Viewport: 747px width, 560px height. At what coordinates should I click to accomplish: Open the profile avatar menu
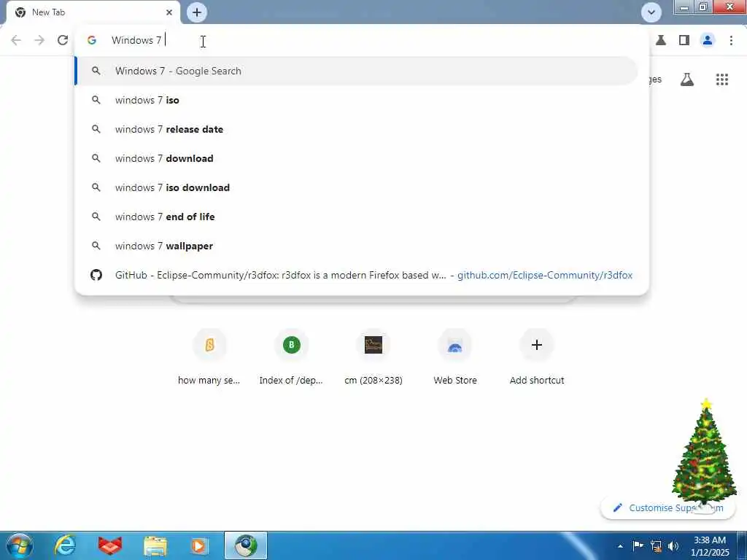708,41
